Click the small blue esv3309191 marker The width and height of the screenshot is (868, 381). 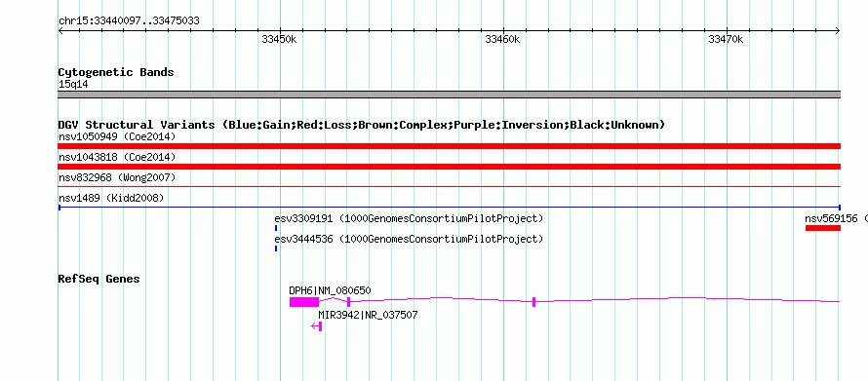pyautogui.click(x=276, y=228)
